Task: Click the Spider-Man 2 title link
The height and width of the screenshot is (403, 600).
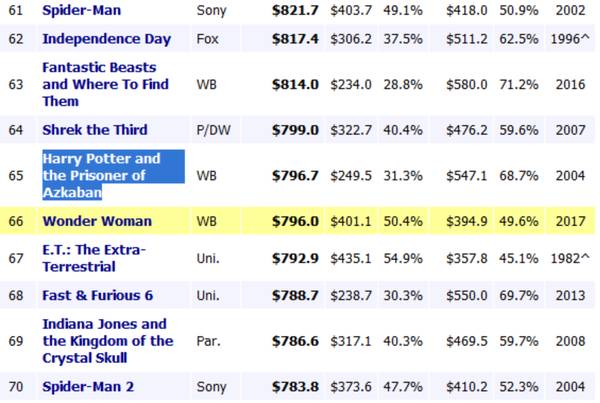Action: tap(89, 385)
